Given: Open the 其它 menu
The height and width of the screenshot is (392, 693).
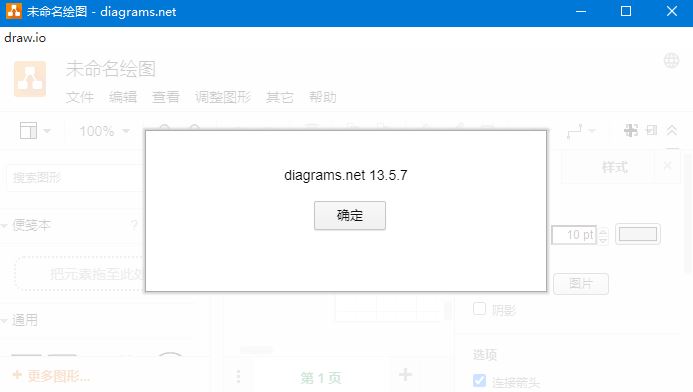Looking at the screenshot, I should pyautogui.click(x=280, y=97).
